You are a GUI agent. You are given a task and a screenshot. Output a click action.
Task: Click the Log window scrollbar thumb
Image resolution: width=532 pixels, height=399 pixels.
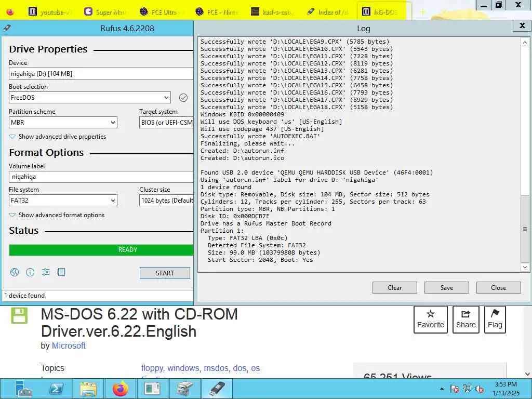click(525, 229)
